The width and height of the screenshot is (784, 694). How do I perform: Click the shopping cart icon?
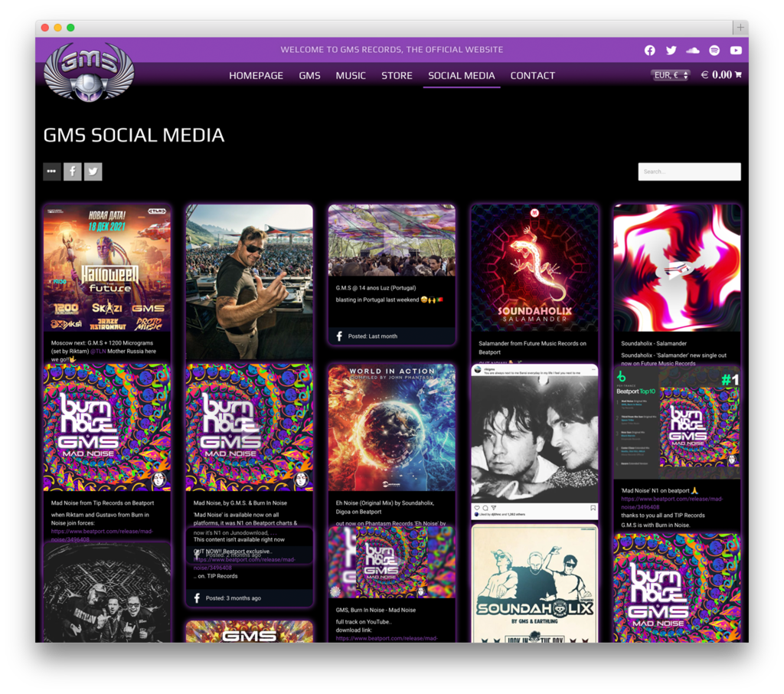tap(738, 74)
